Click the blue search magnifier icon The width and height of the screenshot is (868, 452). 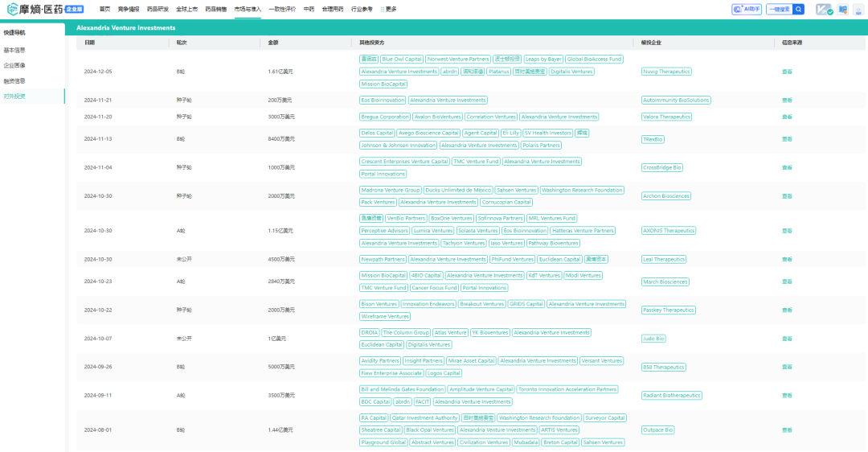[798, 10]
